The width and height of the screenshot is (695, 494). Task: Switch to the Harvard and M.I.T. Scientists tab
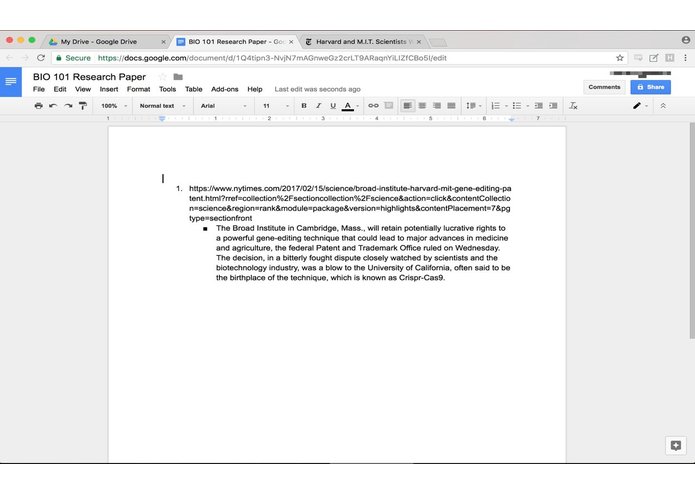click(x=364, y=42)
